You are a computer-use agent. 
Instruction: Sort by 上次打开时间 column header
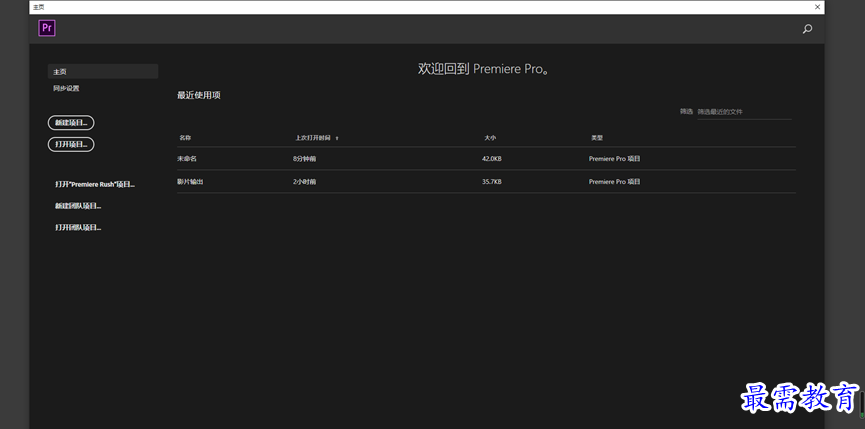tap(313, 138)
